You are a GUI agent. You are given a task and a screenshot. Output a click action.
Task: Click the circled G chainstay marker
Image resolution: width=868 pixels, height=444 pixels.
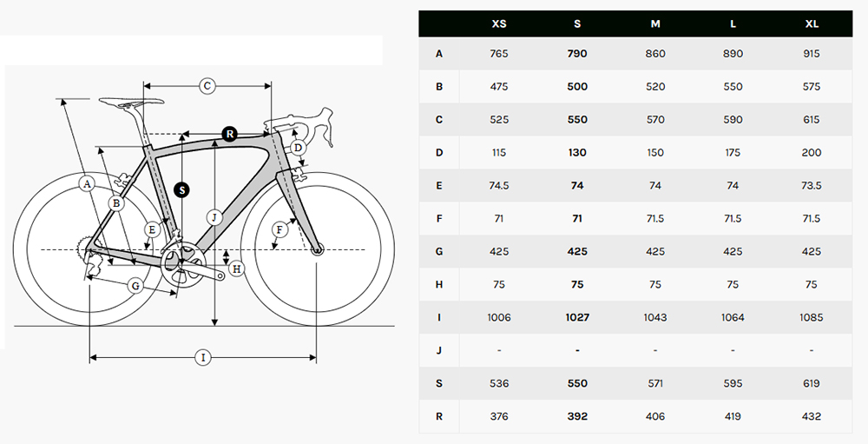(x=135, y=285)
